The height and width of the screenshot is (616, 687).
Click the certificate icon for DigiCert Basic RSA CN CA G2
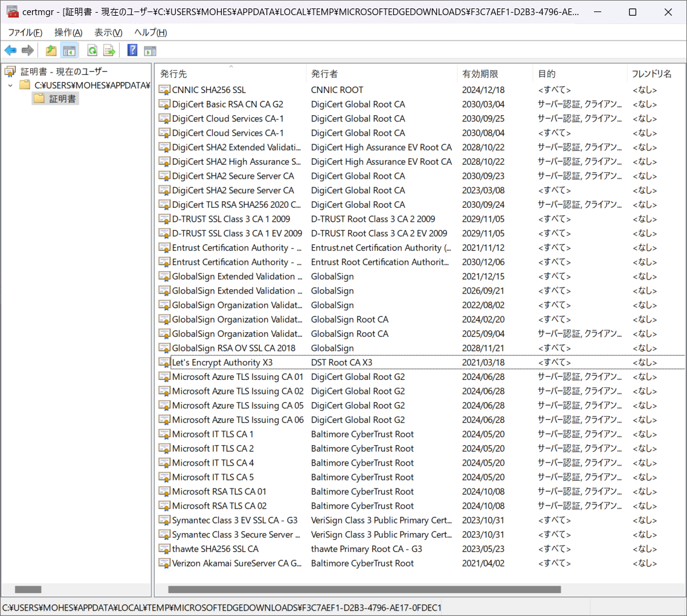tap(164, 104)
